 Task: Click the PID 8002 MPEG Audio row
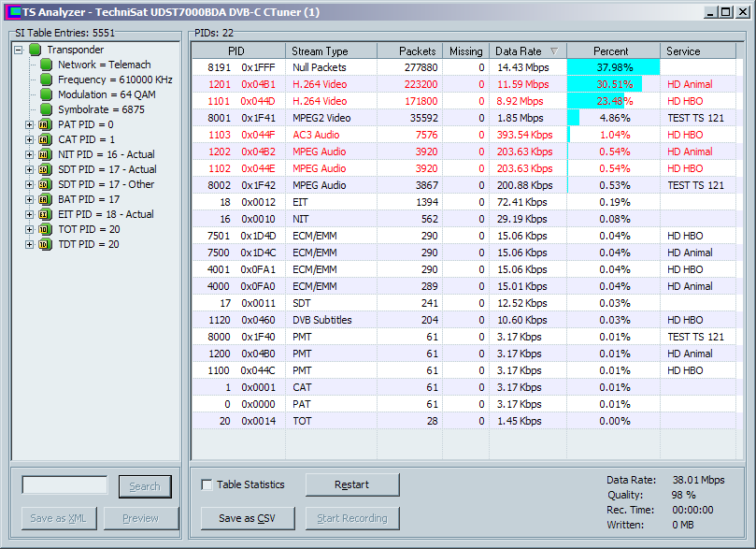(464, 185)
